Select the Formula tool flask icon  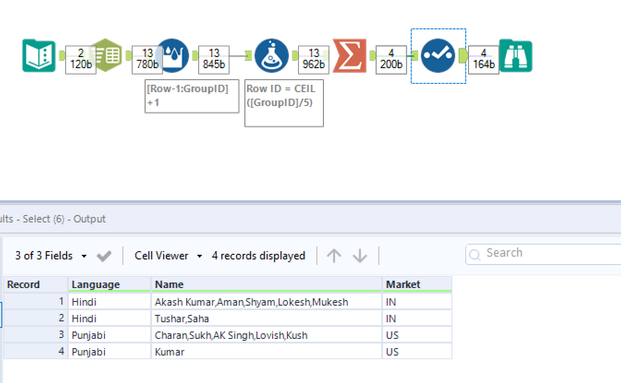(272, 55)
